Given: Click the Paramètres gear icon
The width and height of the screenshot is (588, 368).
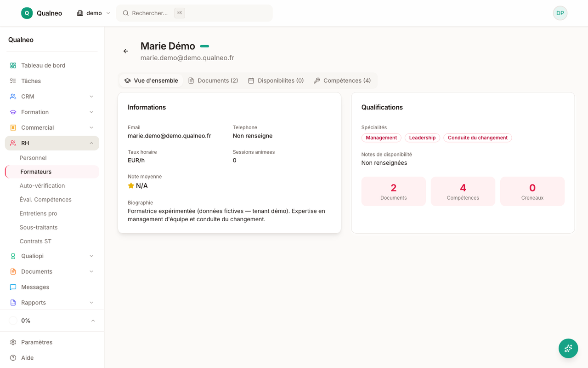Looking at the screenshot, I should (13, 342).
